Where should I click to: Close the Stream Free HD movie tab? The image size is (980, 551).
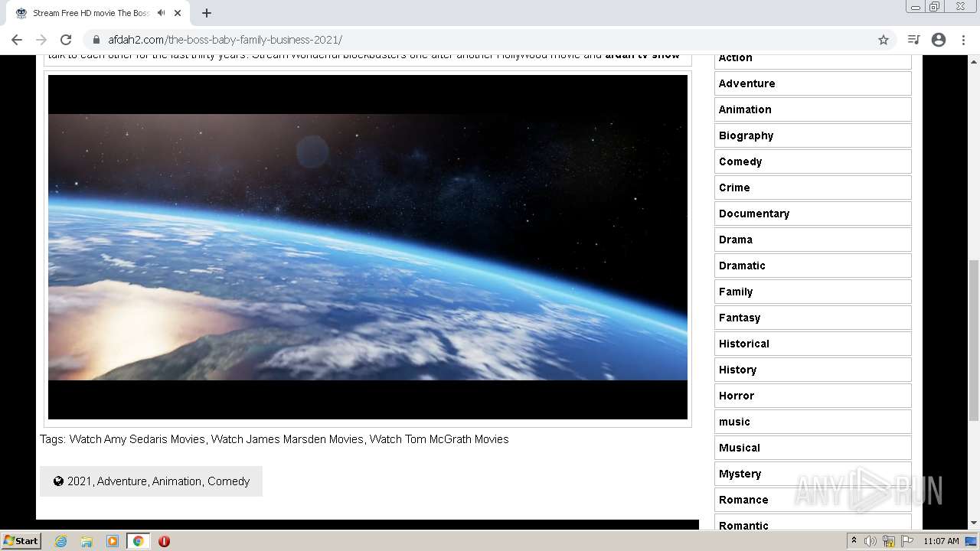point(178,13)
